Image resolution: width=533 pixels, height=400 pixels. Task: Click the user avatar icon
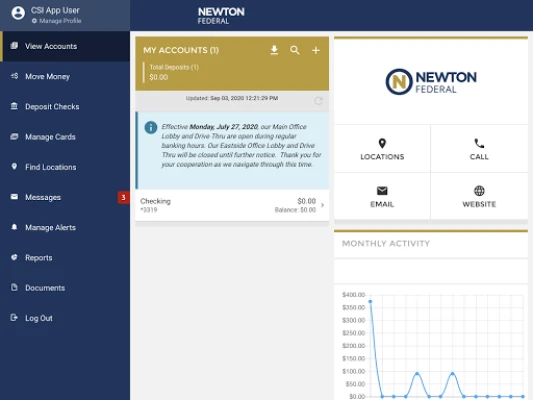coord(18,13)
